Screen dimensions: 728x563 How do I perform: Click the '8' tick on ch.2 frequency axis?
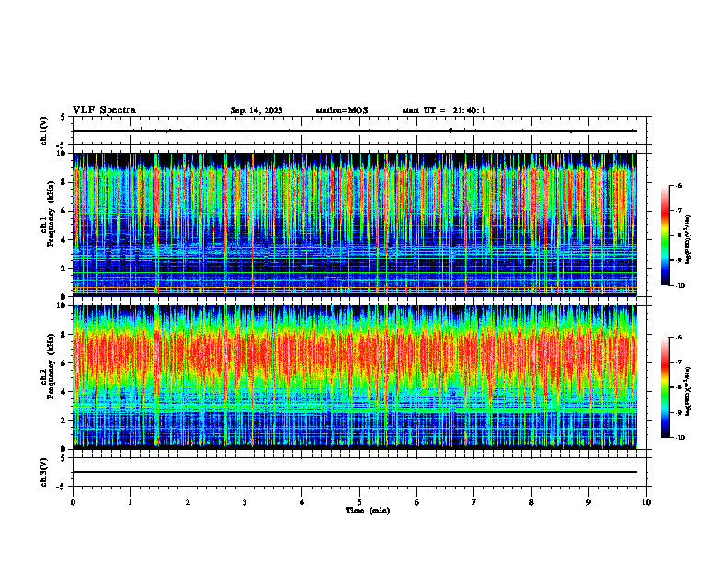click(65, 335)
